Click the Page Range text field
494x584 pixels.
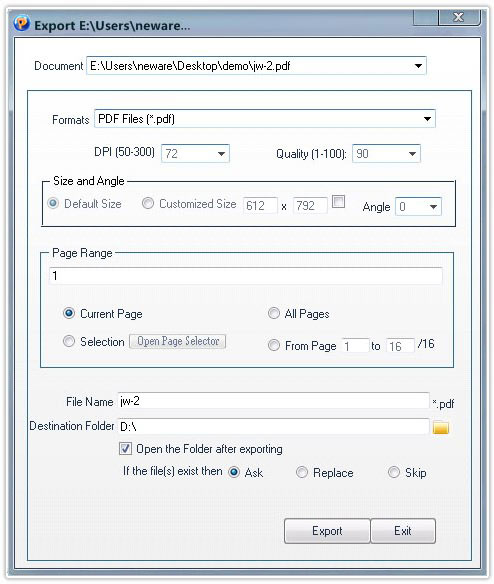pyautogui.click(x=246, y=276)
